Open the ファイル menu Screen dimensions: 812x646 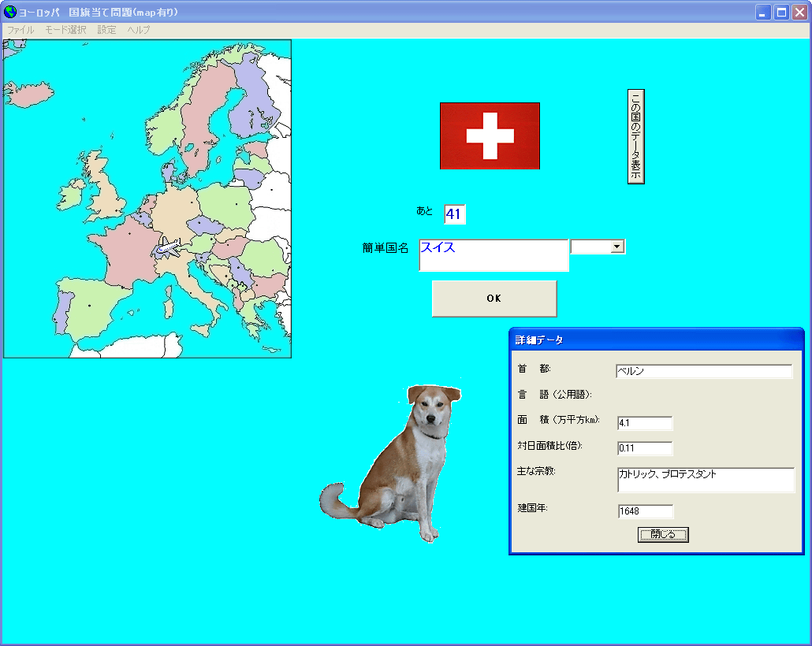20,30
